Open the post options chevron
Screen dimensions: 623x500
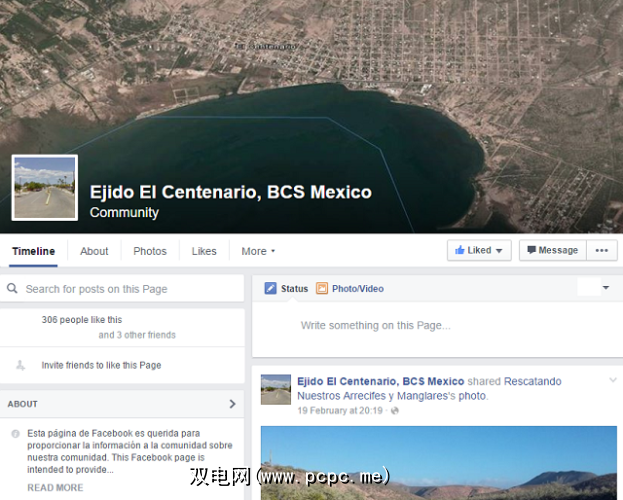[613, 380]
